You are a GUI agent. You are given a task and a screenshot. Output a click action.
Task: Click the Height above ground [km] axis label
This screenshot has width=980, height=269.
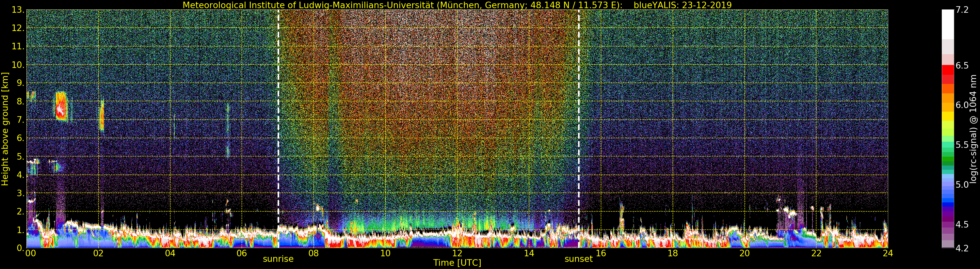point(5,129)
